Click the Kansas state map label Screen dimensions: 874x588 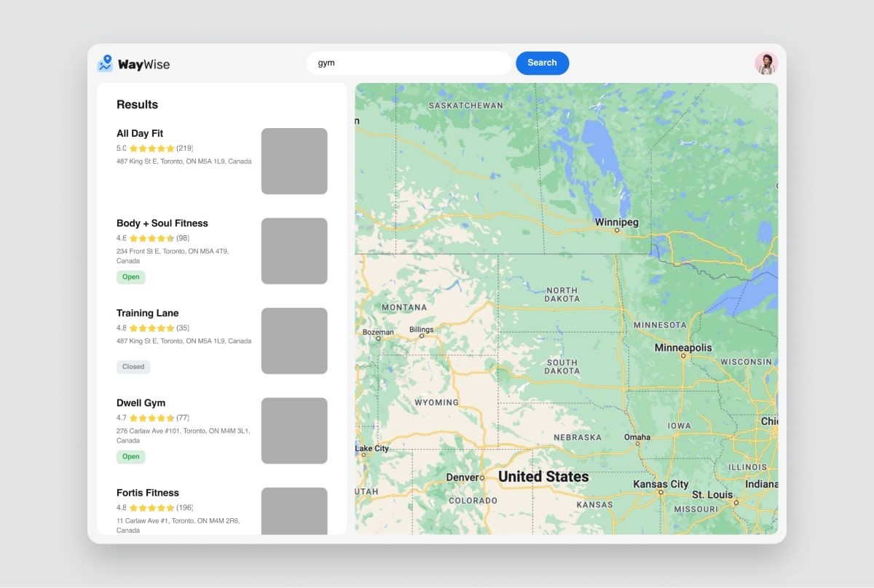coord(595,505)
